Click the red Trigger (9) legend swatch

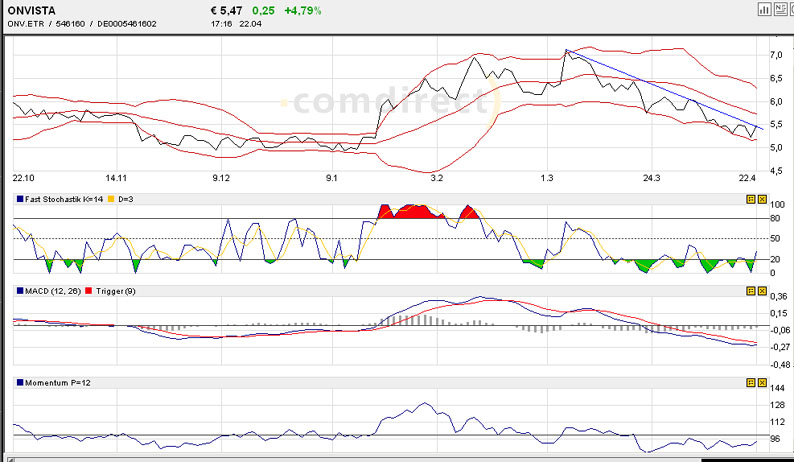pyautogui.click(x=88, y=290)
